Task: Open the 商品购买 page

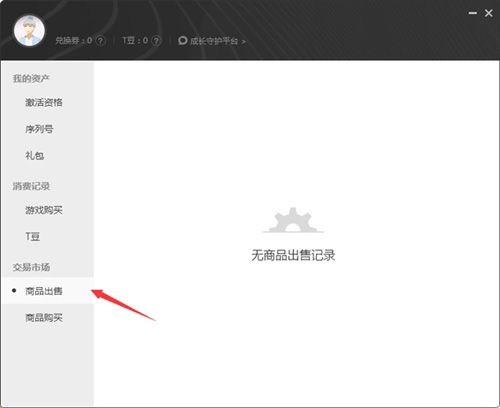Action: coord(44,318)
